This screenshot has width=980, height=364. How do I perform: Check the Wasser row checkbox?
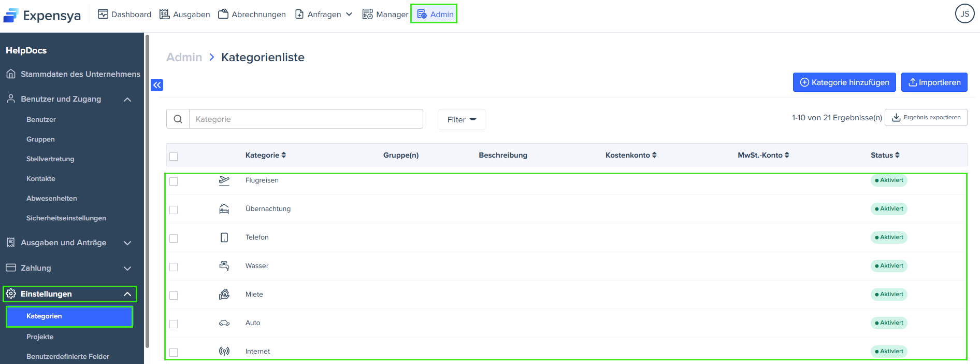[174, 267]
